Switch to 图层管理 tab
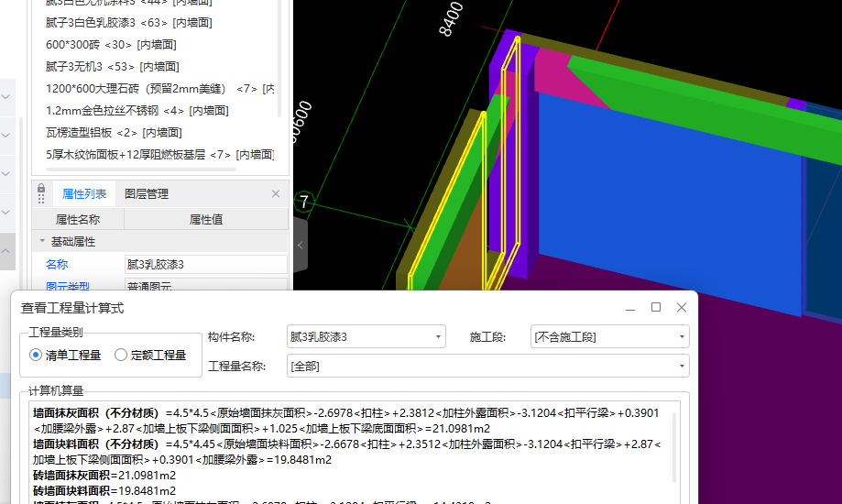Image resolution: width=842 pixels, height=504 pixels. click(147, 194)
